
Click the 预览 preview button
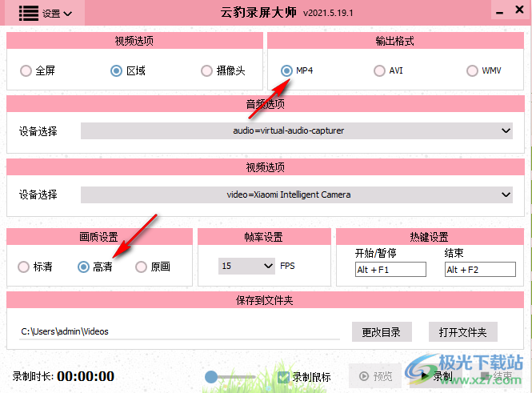pyautogui.click(x=375, y=376)
